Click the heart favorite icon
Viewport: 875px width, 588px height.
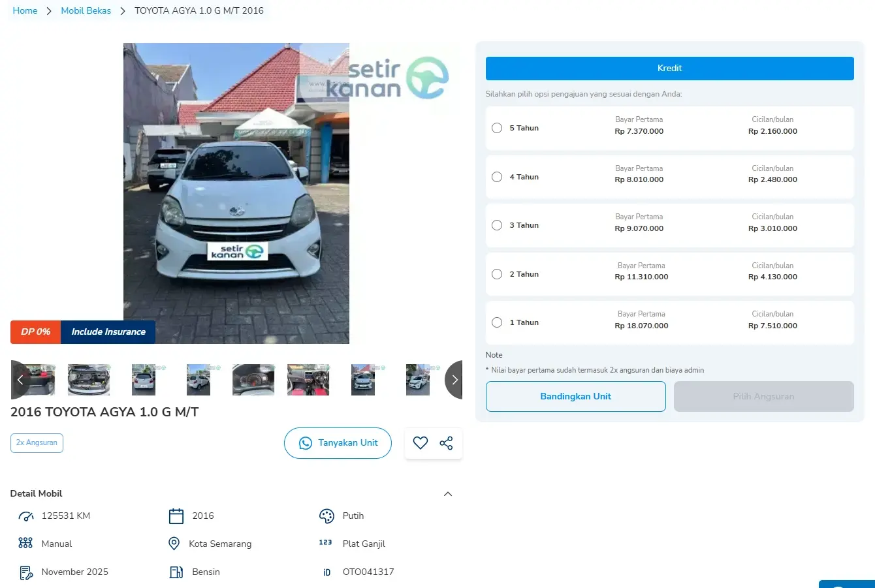pos(421,443)
